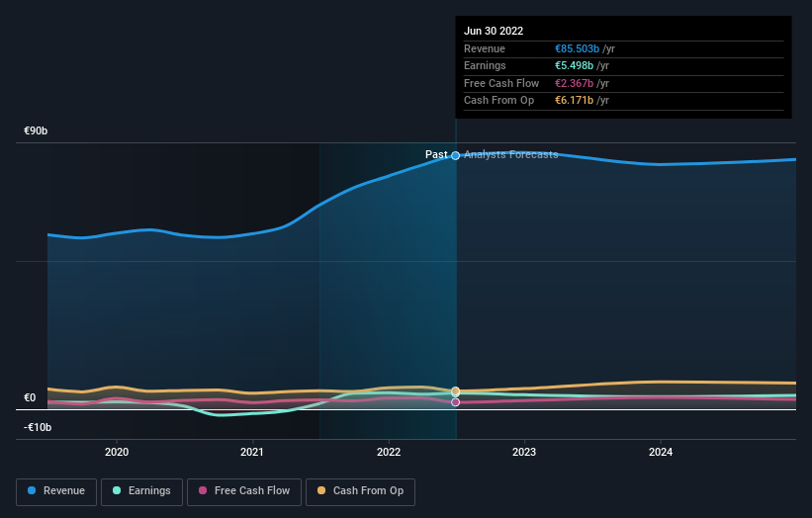Screen dimensions: 812x518
Task: Toggle the Earnings legend series
Action: [141, 491]
